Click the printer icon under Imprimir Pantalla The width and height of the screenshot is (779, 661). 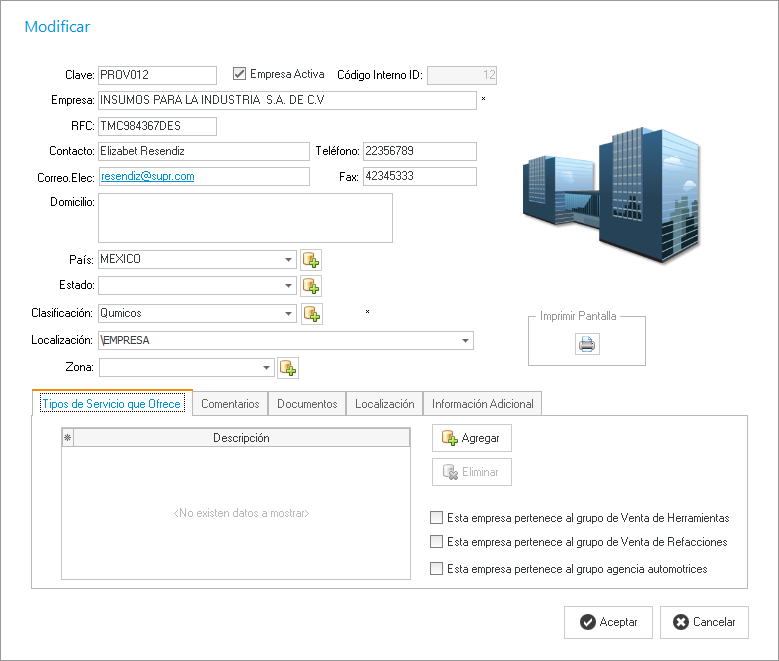point(587,345)
